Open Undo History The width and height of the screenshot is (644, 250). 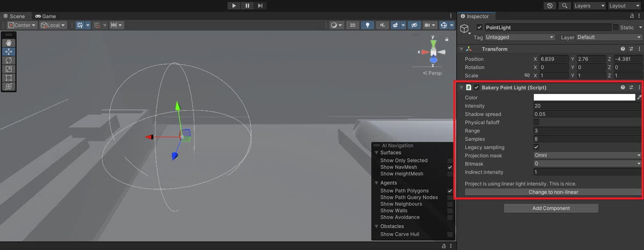550,5
